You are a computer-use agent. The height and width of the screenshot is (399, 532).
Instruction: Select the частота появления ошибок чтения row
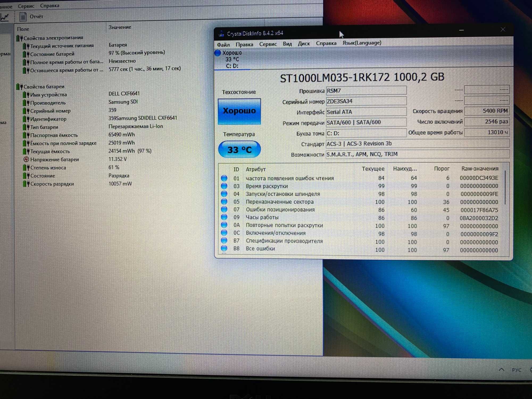coord(360,178)
